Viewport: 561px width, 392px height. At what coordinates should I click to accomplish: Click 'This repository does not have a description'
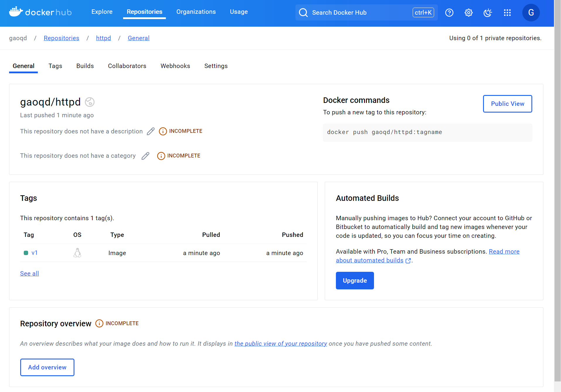point(81,131)
